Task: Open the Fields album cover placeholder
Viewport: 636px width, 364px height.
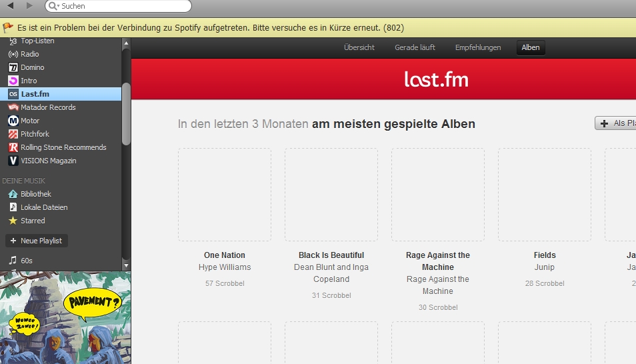Action: tap(545, 195)
